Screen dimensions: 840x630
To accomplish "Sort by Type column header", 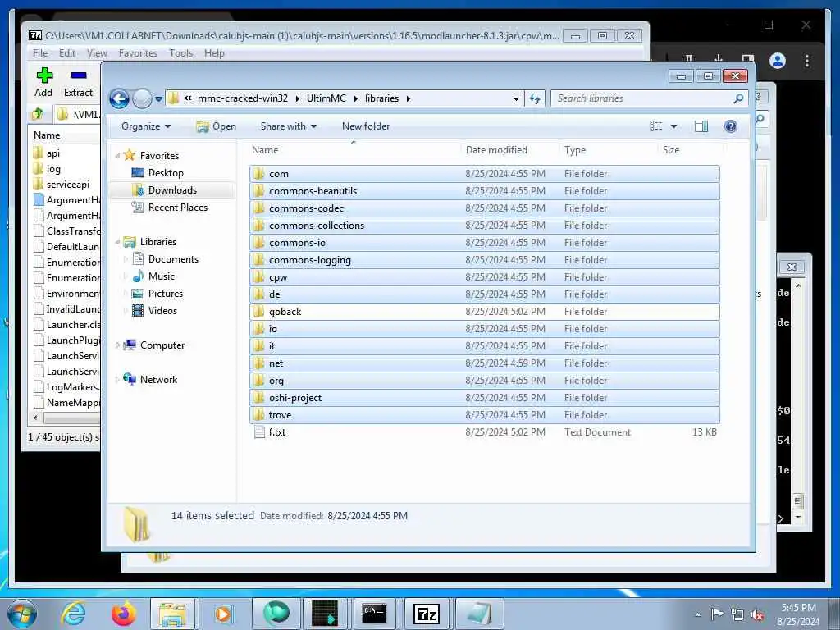I will 575,150.
